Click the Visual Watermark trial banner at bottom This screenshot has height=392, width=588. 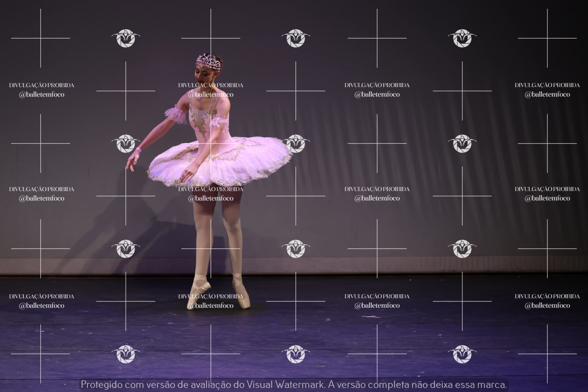pyautogui.click(x=294, y=384)
